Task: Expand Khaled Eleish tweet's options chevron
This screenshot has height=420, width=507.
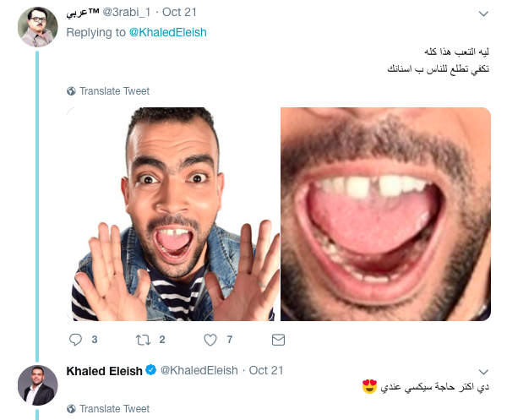Action: click(483, 372)
